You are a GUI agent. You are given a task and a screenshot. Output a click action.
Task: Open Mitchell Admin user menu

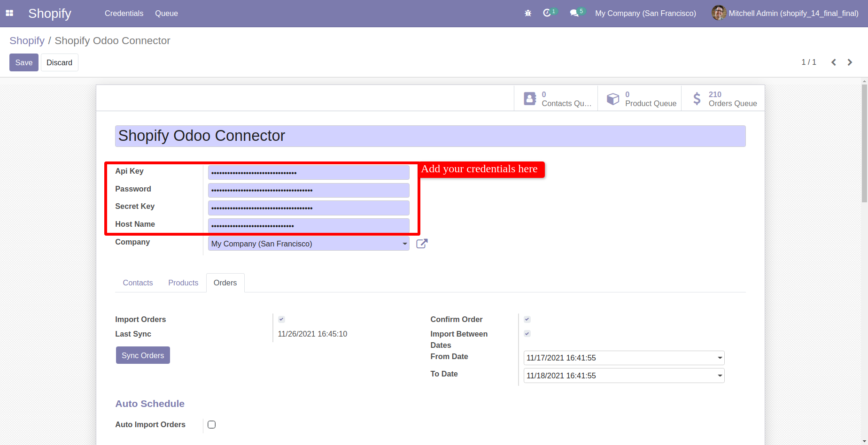pyautogui.click(x=785, y=13)
